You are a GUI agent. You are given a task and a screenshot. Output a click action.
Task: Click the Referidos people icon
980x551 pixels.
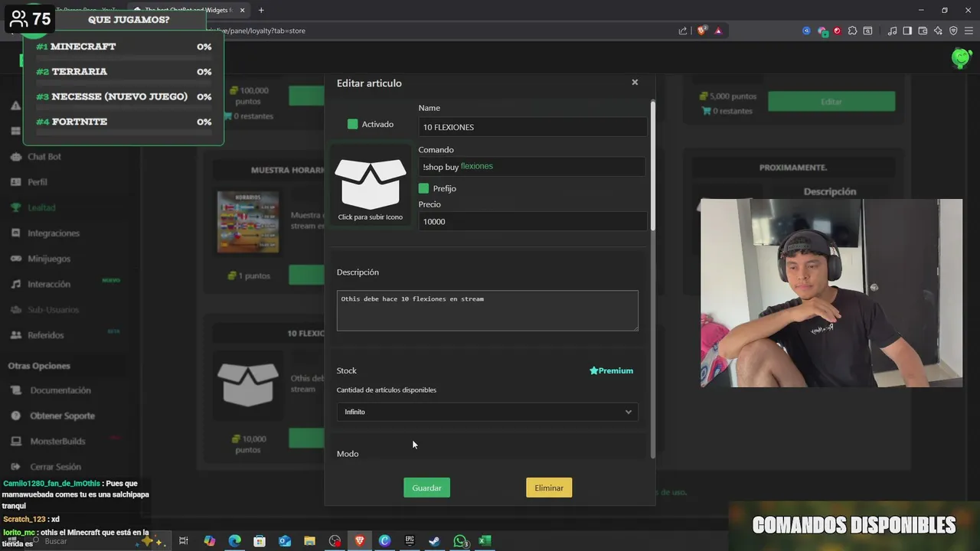[15, 335]
